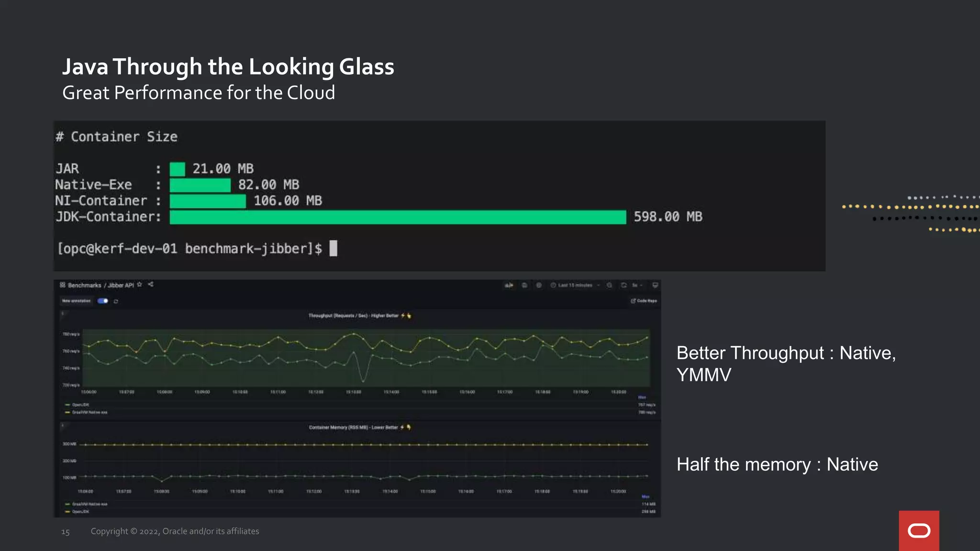Click the copyright footer text
Viewport: 980px width, 551px height.
175,531
